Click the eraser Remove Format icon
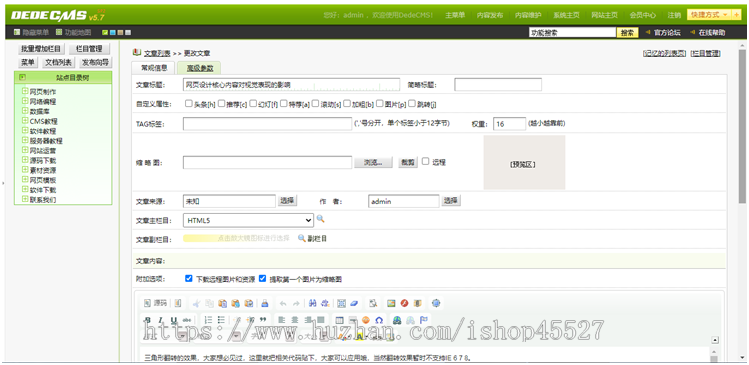The image size is (749, 365). (354, 303)
